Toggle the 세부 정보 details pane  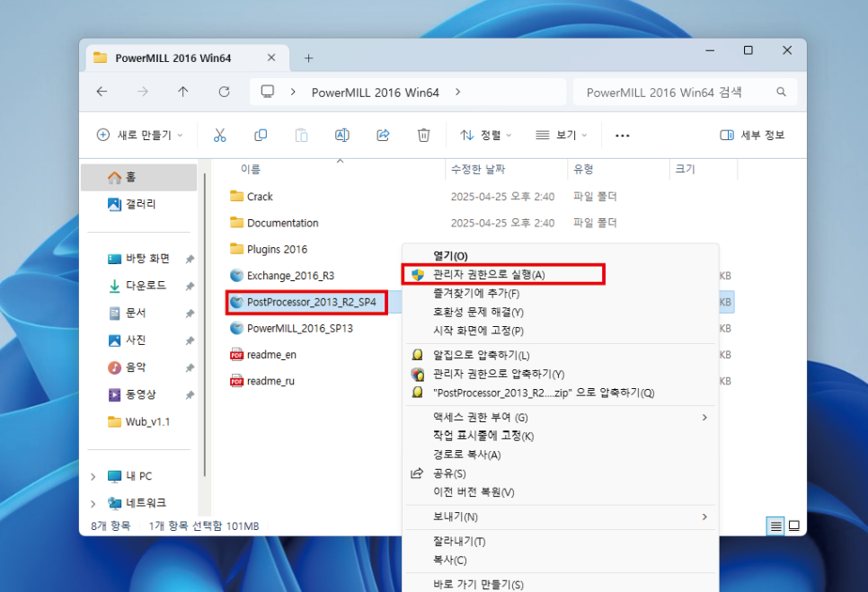[752, 135]
